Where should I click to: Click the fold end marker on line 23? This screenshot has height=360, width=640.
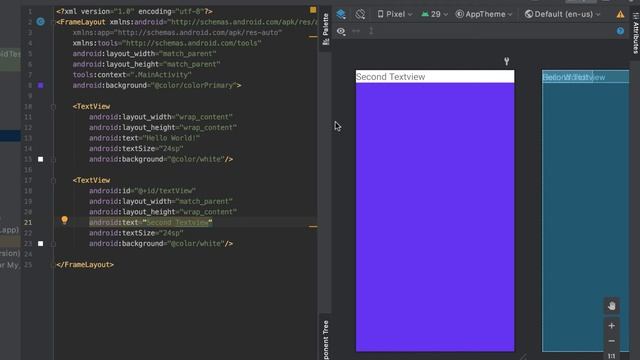click(x=53, y=244)
